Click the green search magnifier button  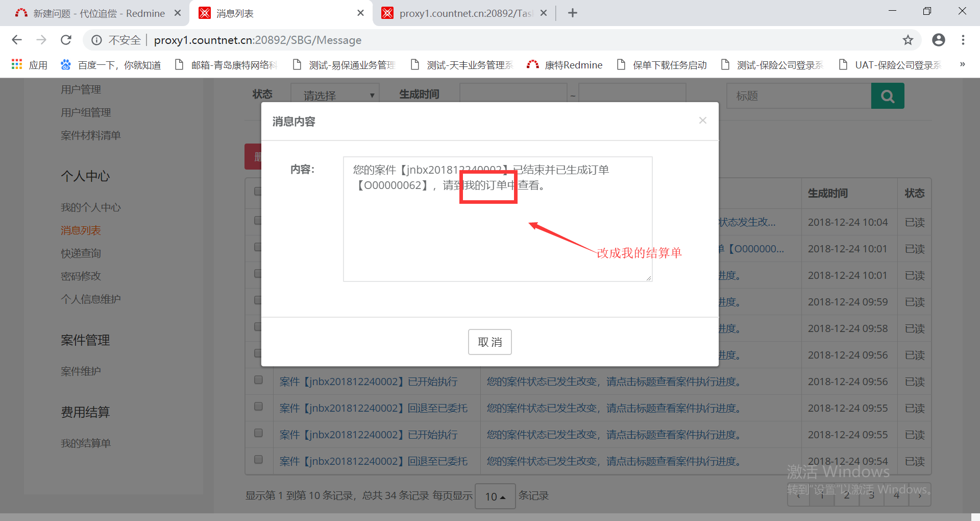(x=887, y=96)
